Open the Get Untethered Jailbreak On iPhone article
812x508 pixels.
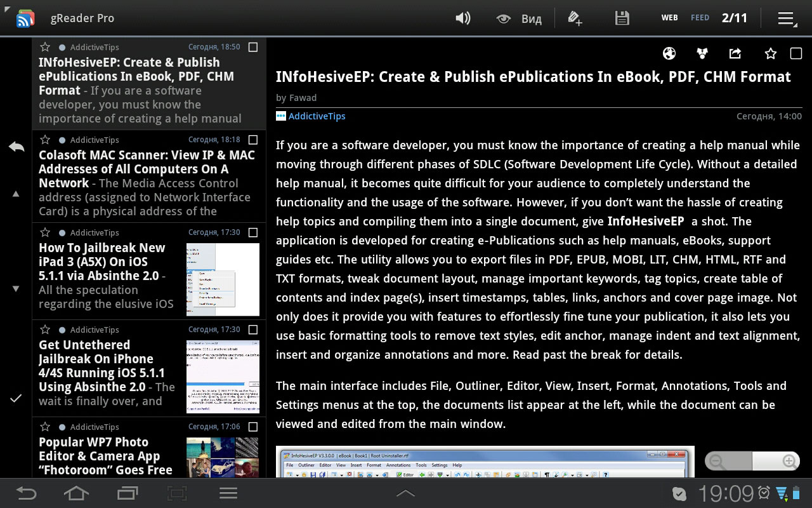click(x=149, y=368)
